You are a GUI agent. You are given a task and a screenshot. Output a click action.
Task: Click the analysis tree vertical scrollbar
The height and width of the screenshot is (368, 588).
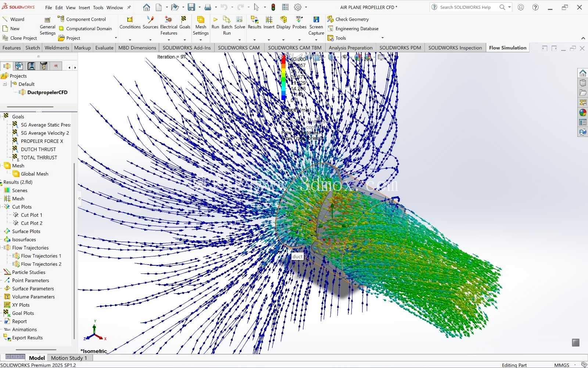tap(75, 250)
